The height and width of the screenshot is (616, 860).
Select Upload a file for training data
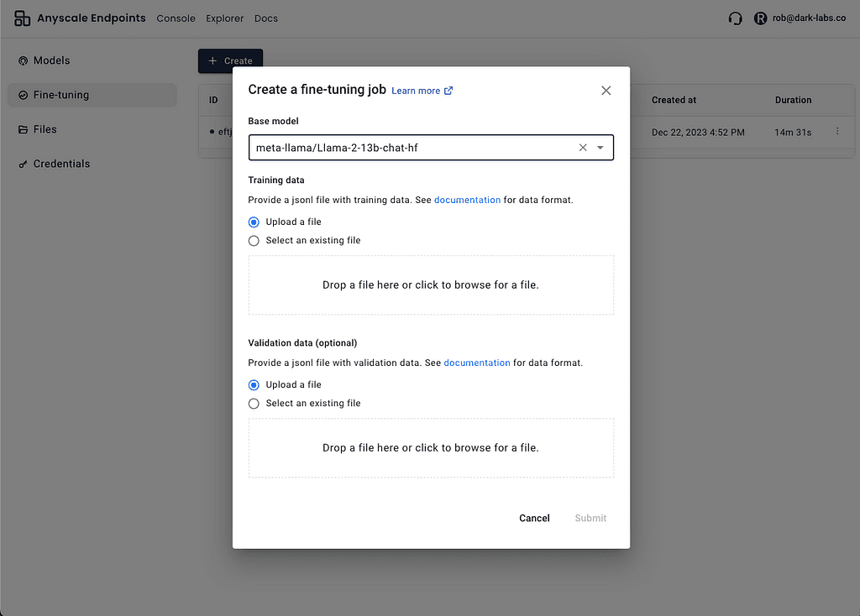click(x=254, y=222)
